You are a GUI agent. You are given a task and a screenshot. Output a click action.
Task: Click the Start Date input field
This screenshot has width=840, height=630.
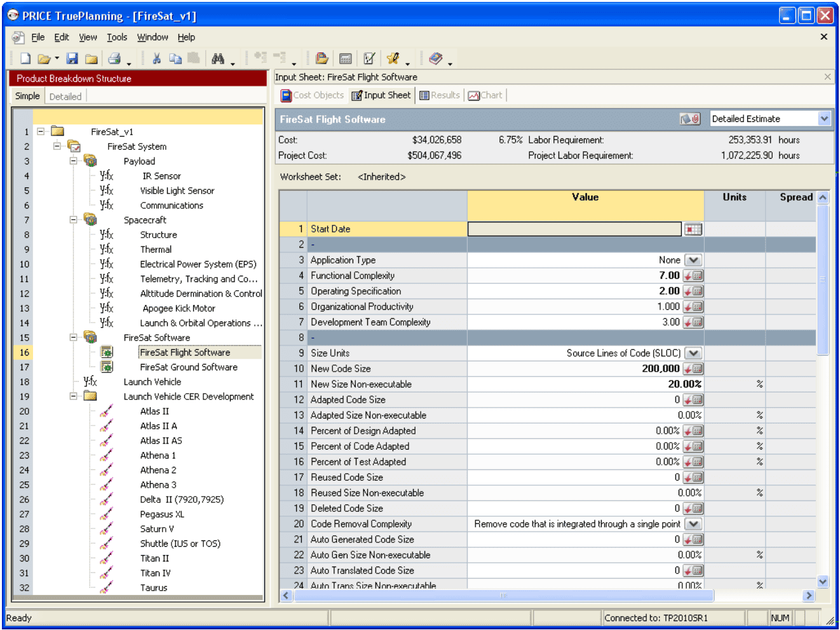tap(574, 229)
